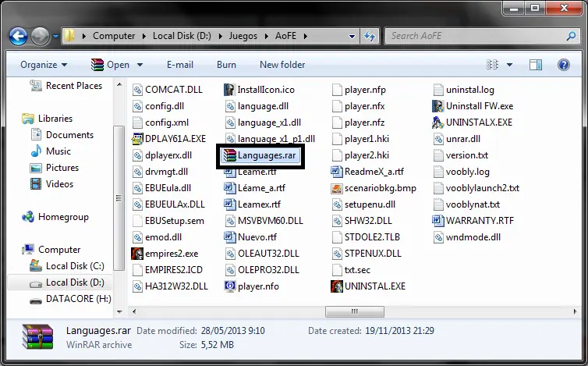This screenshot has height=366, width=588.
Task: Click the Back navigation arrow button
Action: point(19,37)
